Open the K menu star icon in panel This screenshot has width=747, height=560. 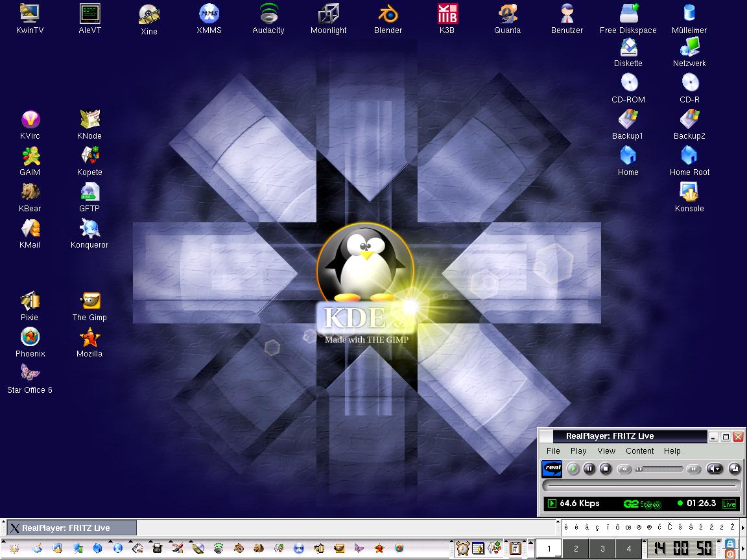[14, 548]
